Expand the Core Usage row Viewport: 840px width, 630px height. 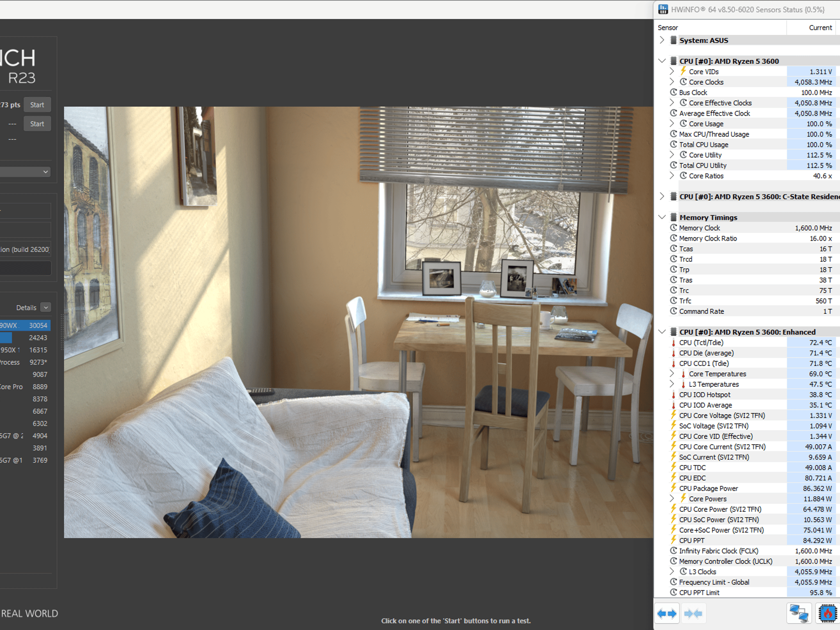[x=671, y=123]
